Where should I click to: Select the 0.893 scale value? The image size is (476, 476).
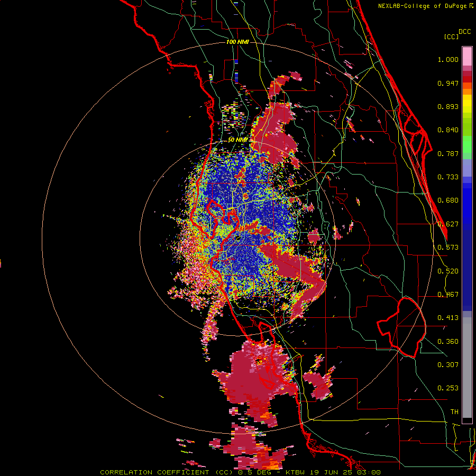coord(448,106)
